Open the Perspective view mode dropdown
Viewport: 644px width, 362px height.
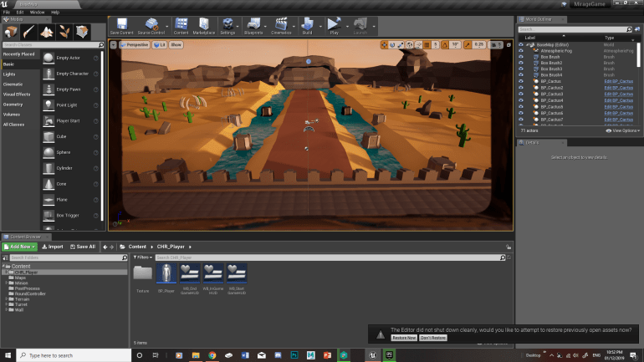tap(135, 45)
